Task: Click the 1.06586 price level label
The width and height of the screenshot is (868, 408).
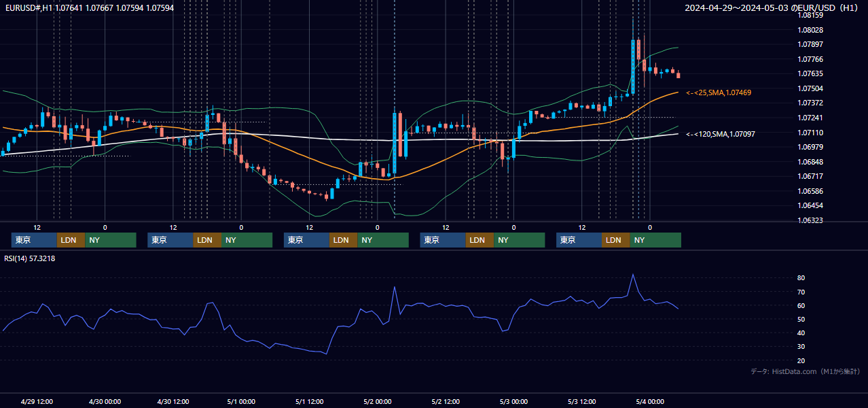Action: click(810, 191)
